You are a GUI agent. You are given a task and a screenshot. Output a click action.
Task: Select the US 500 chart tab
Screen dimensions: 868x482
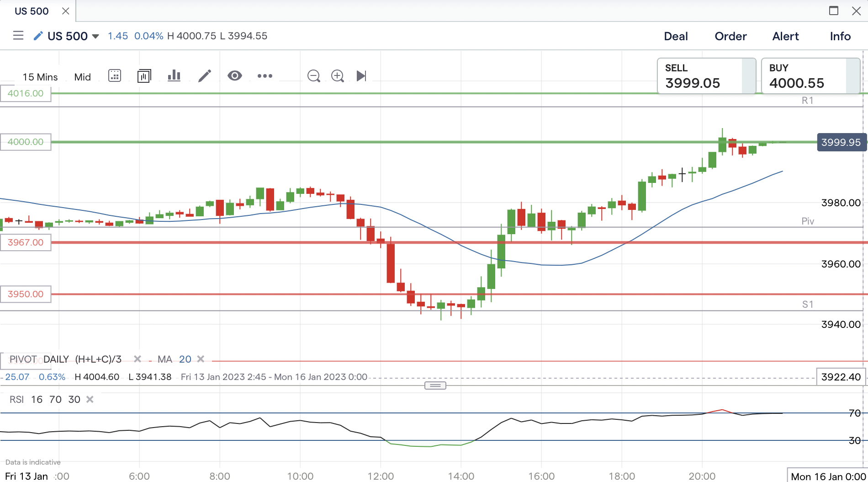32,11
